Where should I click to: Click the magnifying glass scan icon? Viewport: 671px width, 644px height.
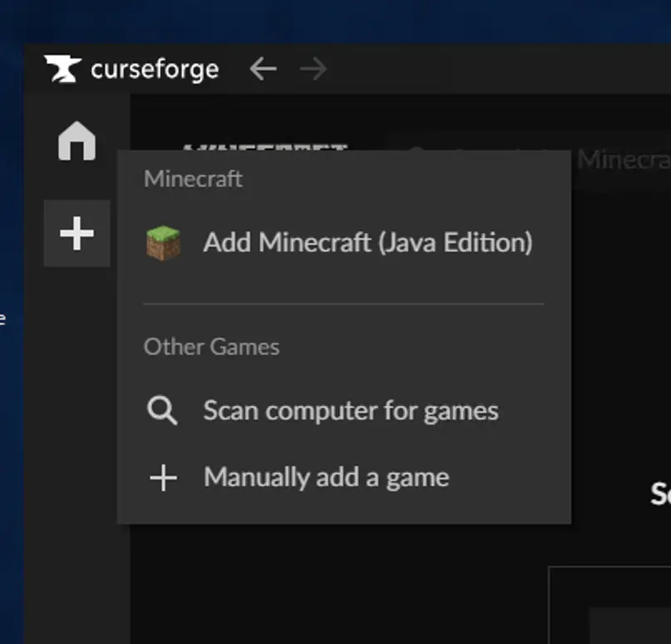(162, 411)
